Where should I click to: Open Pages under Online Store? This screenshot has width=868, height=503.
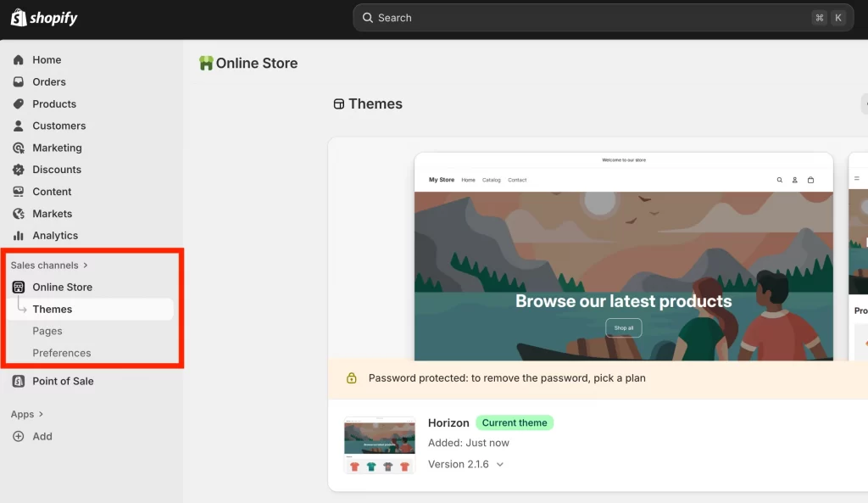(x=47, y=332)
